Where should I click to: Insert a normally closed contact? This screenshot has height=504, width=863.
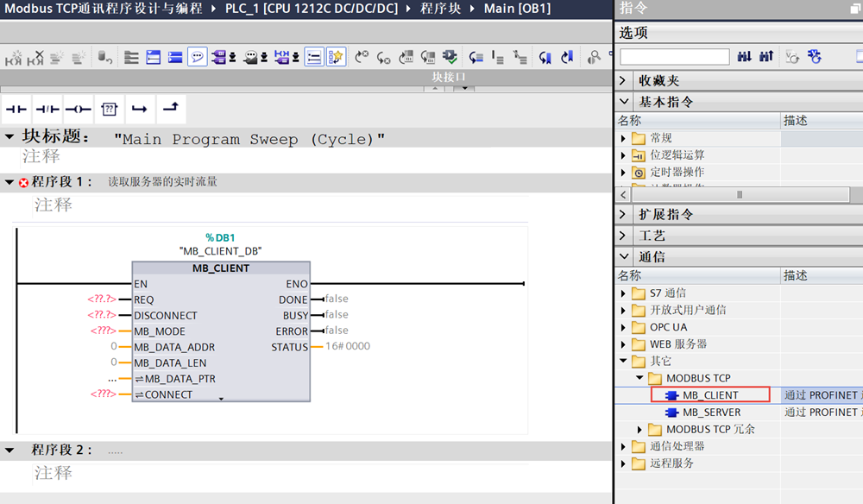pos(47,109)
